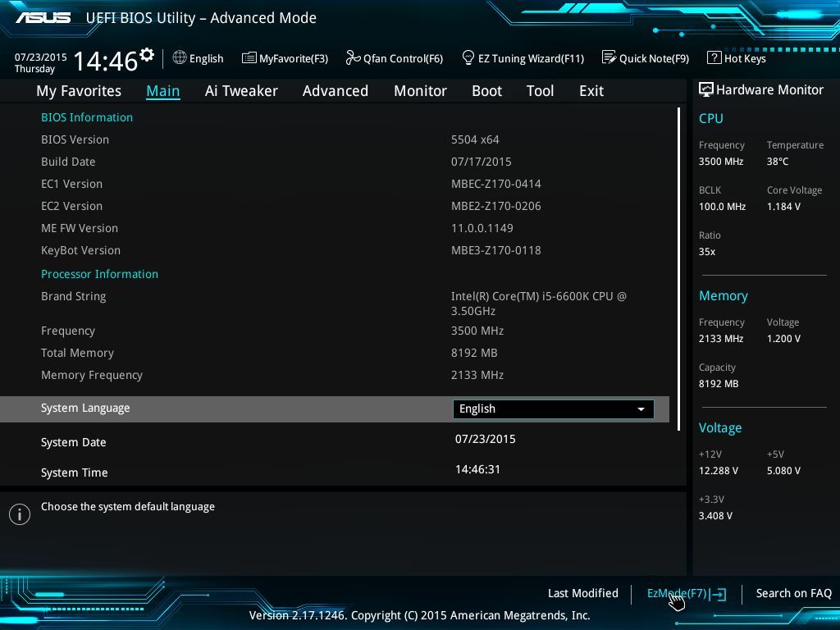Open the Tool tab
The width and height of the screenshot is (840, 630).
(x=540, y=91)
